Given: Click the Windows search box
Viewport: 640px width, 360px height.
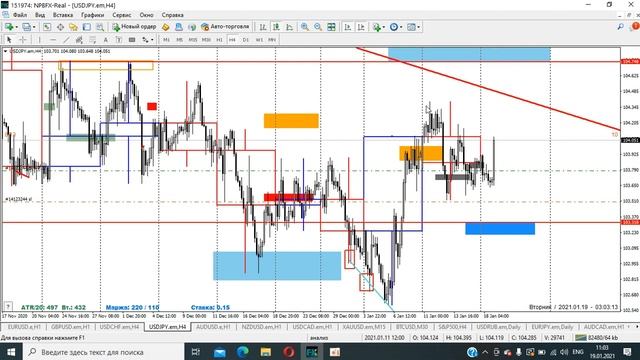Looking at the screenshot, I should click(103, 352).
